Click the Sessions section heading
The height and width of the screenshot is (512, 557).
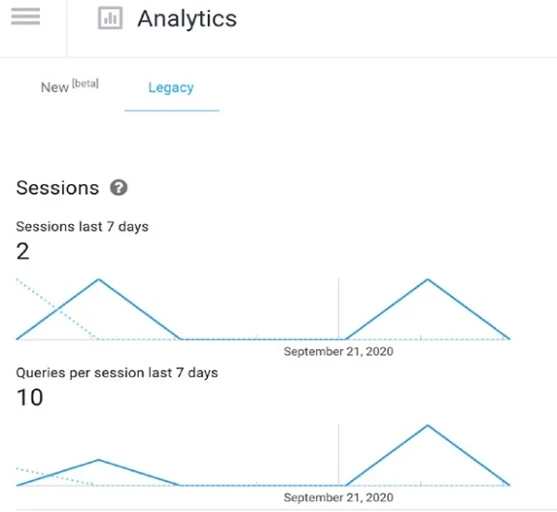coord(58,188)
